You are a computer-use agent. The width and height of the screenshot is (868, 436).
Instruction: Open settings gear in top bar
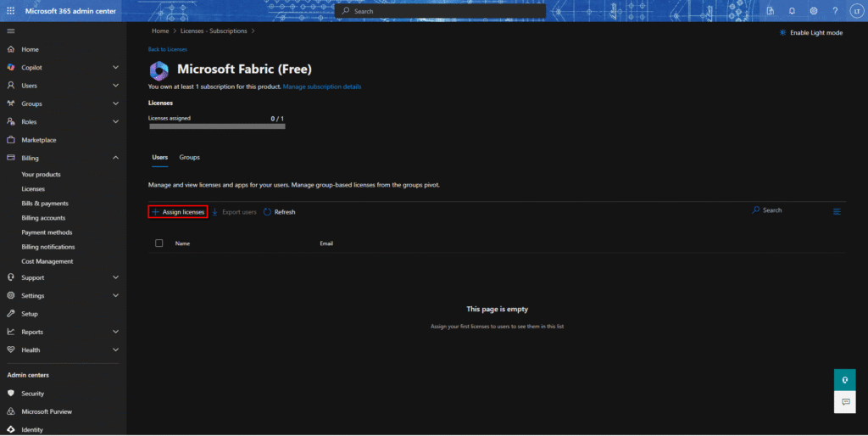tap(814, 11)
